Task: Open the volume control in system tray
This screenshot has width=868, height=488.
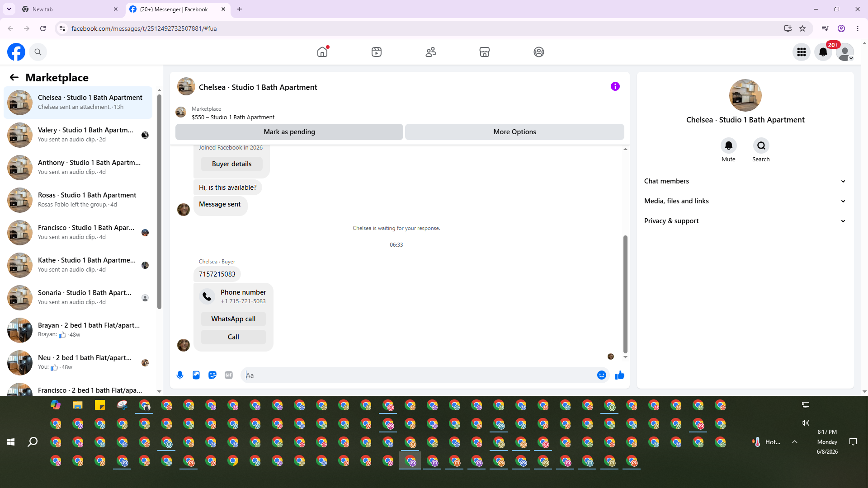Action: (806, 423)
